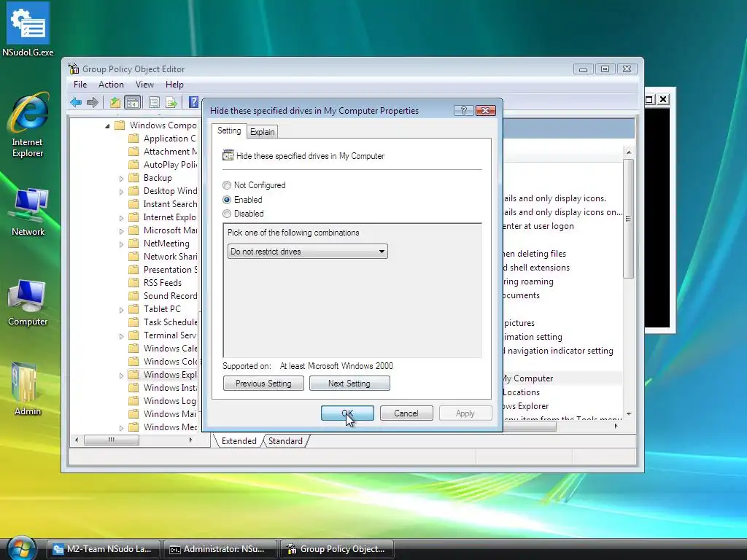Open Help from the blue question toolbar icon

tap(193, 102)
